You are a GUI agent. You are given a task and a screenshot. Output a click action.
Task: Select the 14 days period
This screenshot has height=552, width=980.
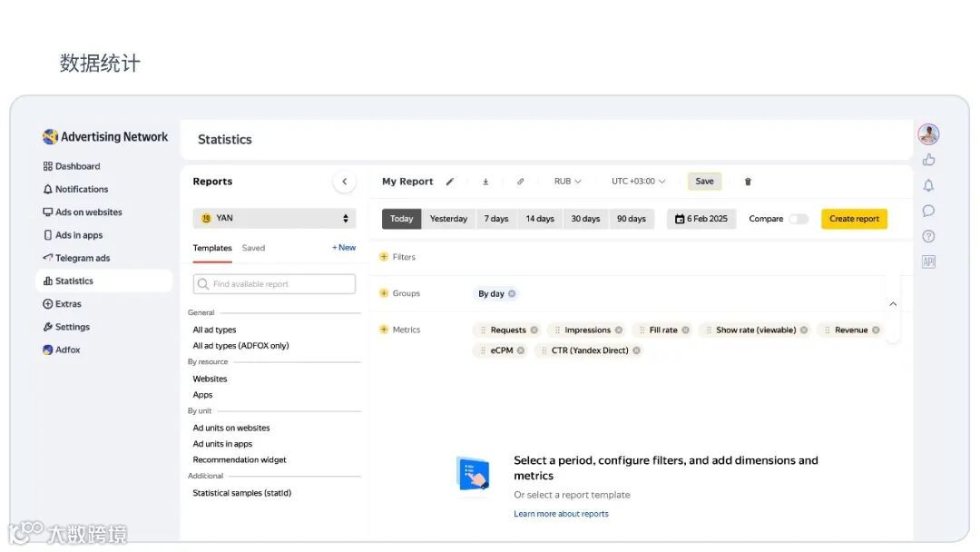pos(540,219)
